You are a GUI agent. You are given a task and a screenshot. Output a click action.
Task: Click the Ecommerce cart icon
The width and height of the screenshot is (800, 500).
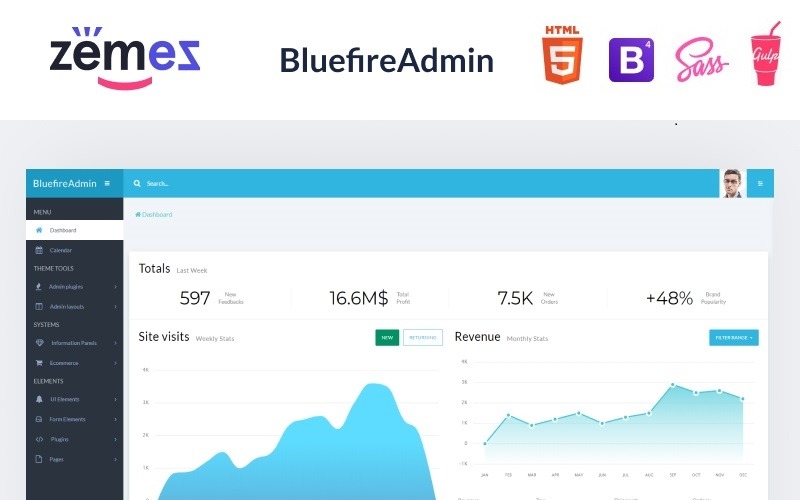(39, 363)
